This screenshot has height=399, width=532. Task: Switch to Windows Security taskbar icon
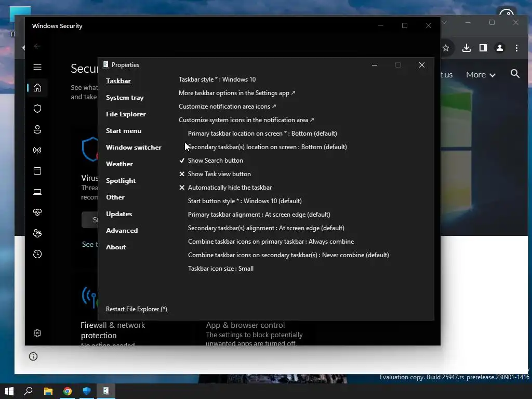click(x=87, y=391)
